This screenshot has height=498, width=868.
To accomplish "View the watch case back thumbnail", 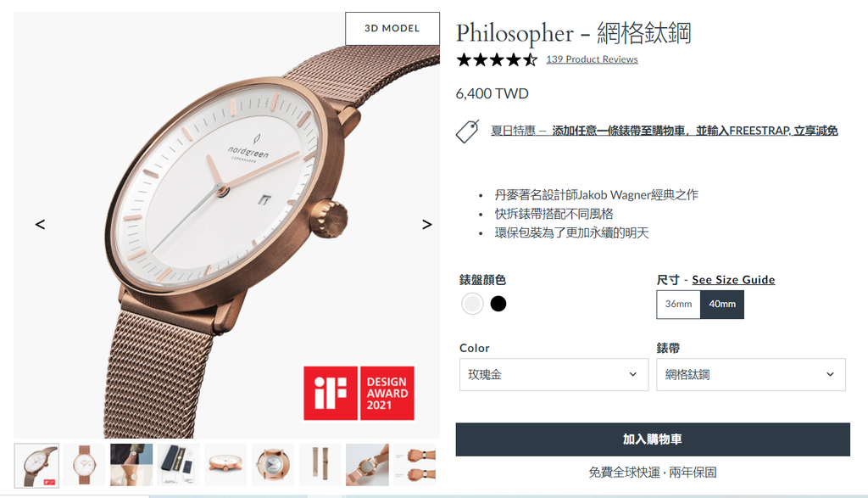I will (x=273, y=465).
